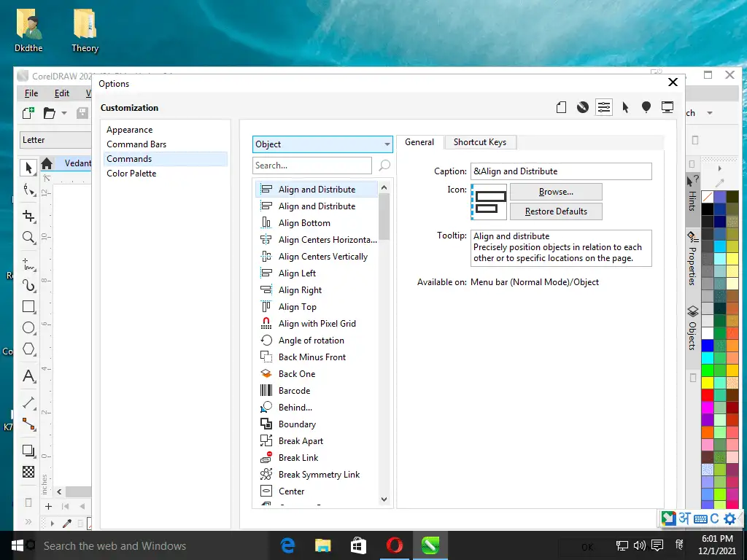Screen dimensions: 747x560
Task: Click New document toolbar icon
Action: tap(28, 113)
